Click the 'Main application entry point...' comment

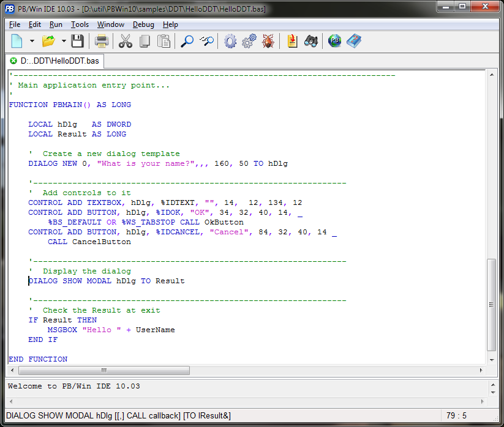(x=94, y=85)
